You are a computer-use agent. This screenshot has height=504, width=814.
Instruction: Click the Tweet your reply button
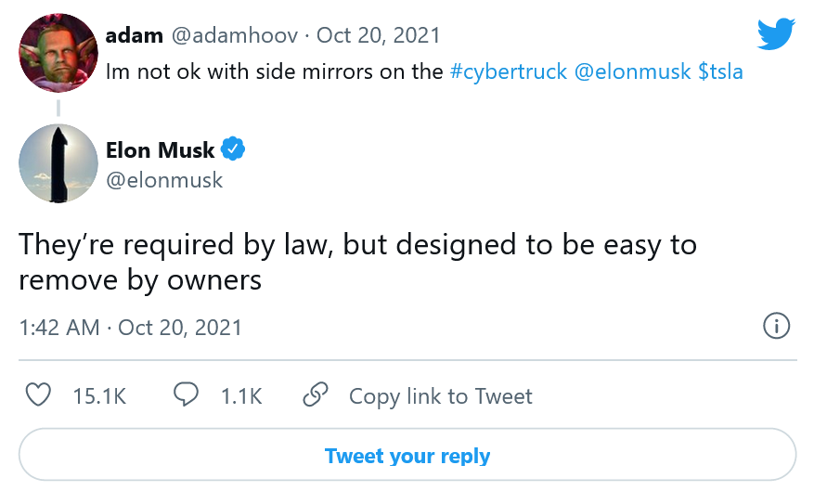[407, 456]
